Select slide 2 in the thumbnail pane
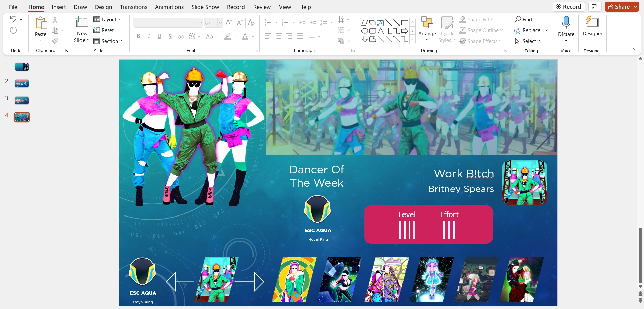644x309 pixels. click(21, 83)
